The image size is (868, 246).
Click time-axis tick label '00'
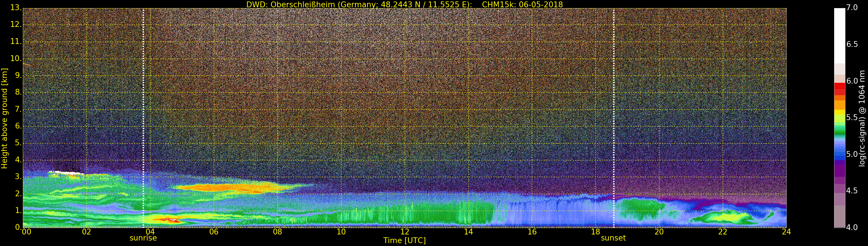(x=26, y=232)
